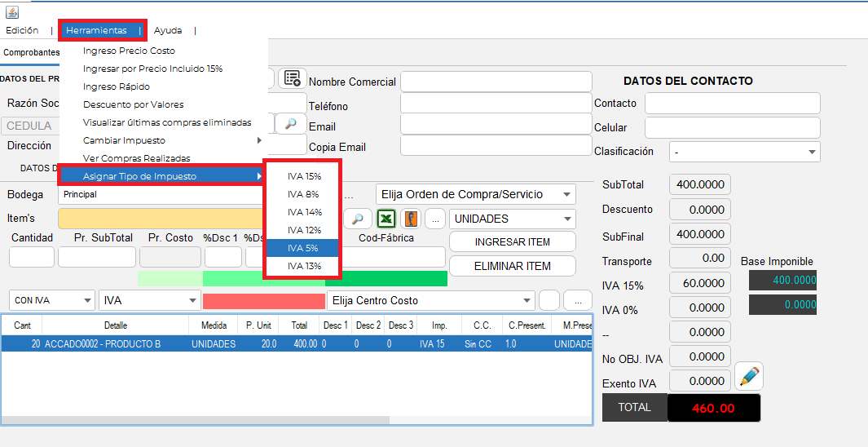The width and height of the screenshot is (868, 447).
Task: Select IVA 5% from the submenu
Action: coord(302,248)
